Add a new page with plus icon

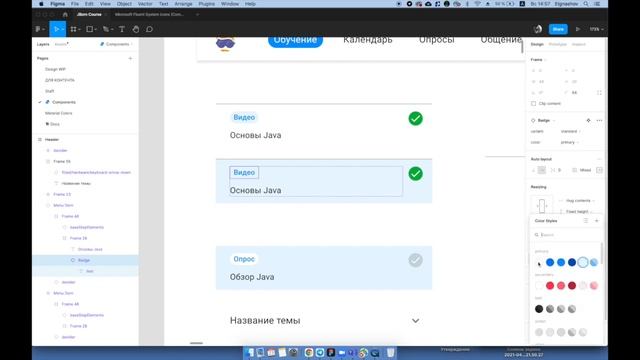pos(130,58)
